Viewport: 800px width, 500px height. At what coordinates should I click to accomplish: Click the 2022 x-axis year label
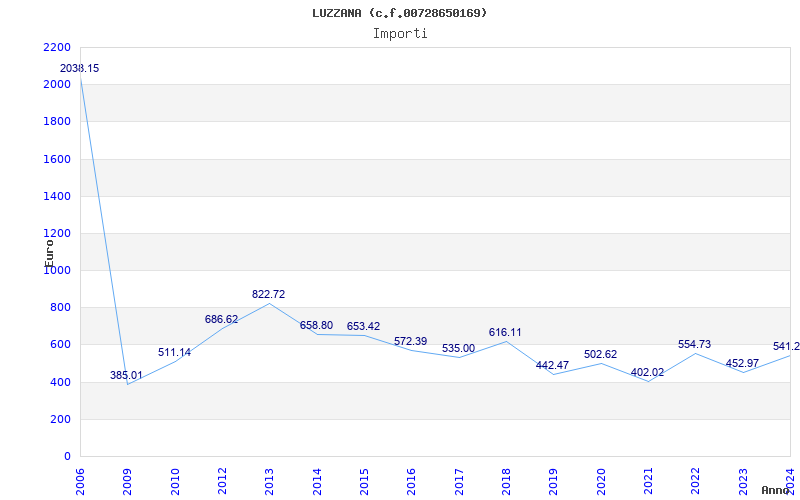point(695,482)
